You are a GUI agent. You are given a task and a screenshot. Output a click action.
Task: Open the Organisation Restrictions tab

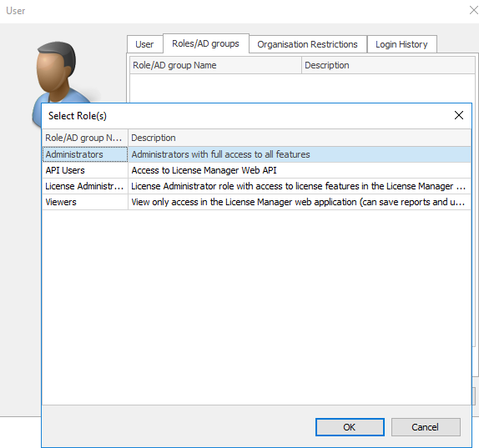pos(307,44)
